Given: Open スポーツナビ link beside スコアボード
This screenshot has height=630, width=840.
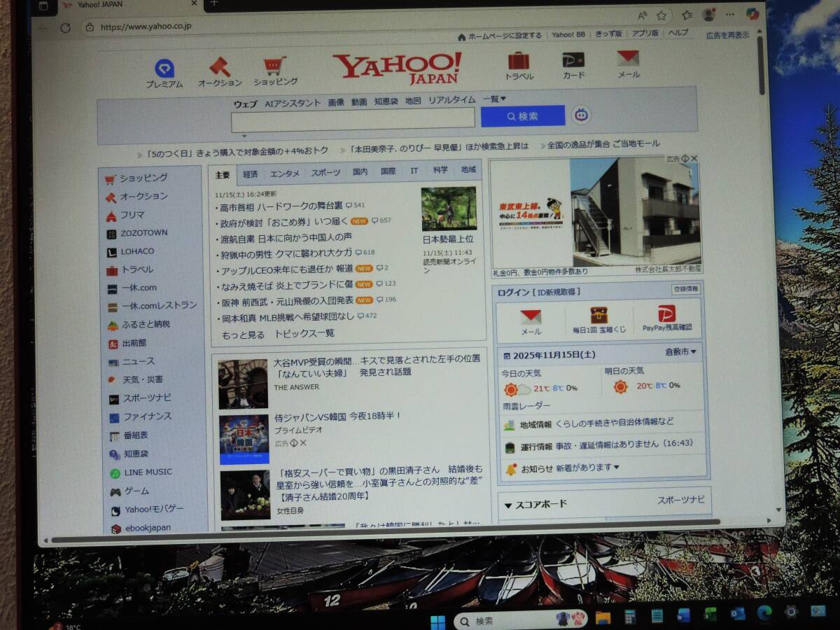Looking at the screenshot, I should (680, 500).
